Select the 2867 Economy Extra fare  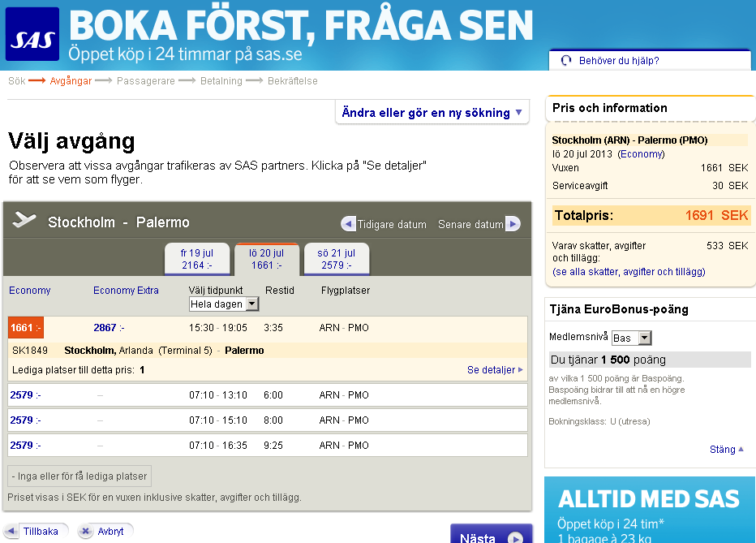pyautogui.click(x=109, y=327)
